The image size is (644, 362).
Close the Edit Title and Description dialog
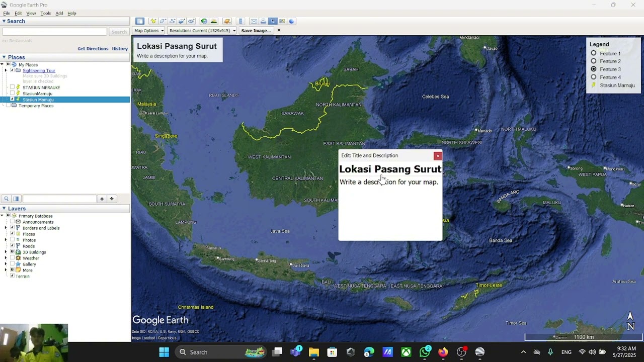[438, 156]
